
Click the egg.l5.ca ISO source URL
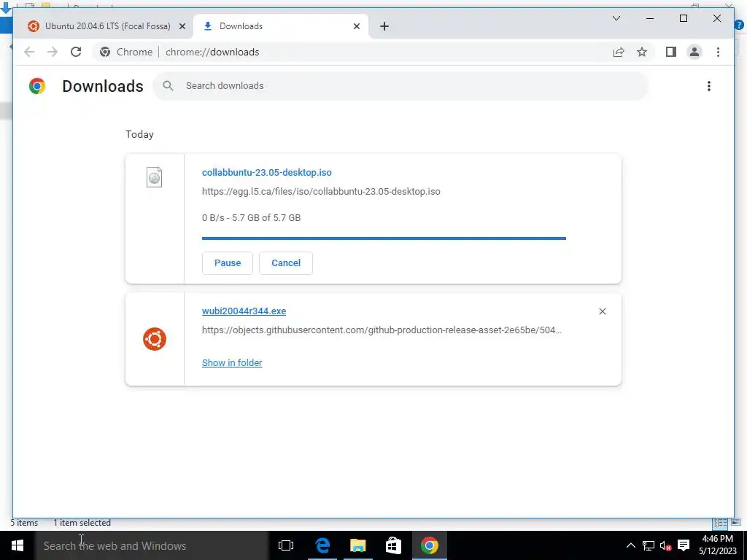[x=321, y=192]
